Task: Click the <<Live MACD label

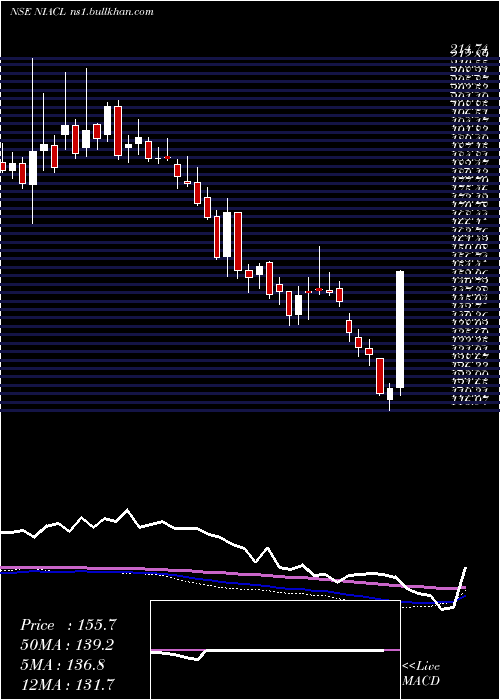Action: point(421,674)
